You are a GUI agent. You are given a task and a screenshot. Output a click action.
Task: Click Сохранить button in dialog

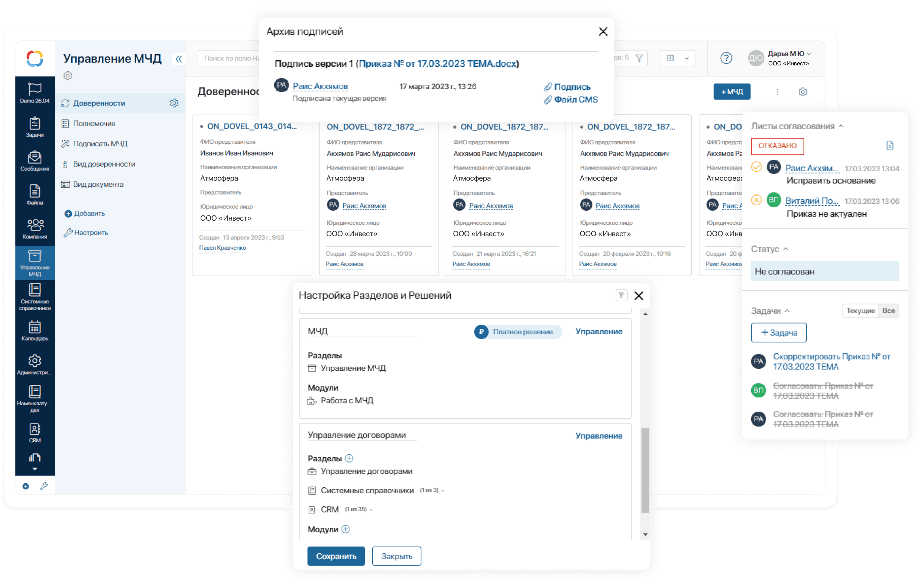click(336, 557)
